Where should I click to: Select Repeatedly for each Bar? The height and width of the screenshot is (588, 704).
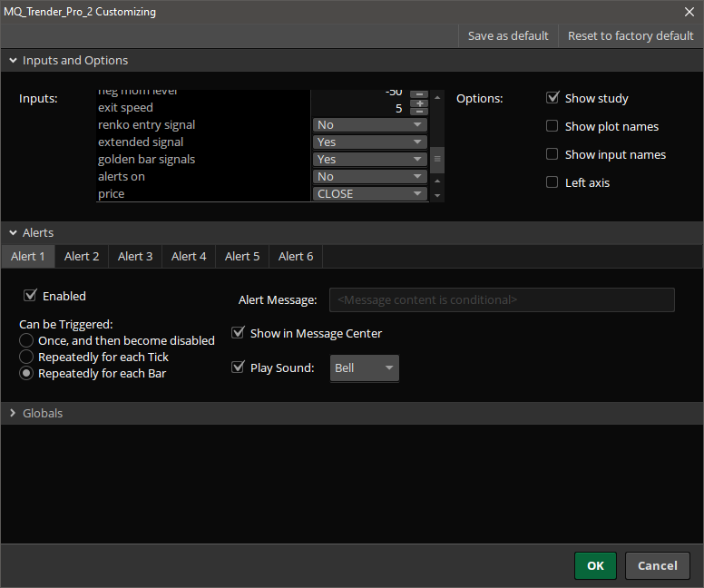pyautogui.click(x=26, y=373)
